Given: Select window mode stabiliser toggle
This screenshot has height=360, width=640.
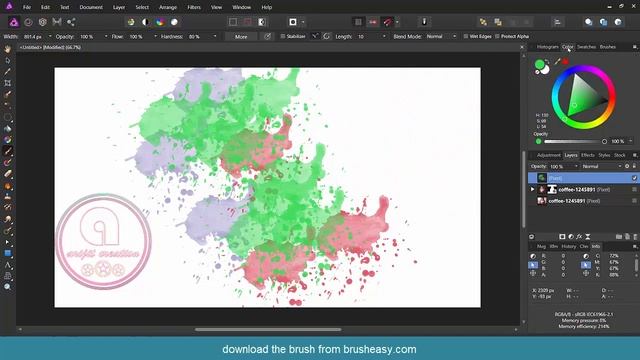Looking at the screenshot, I should (x=326, y=36).
